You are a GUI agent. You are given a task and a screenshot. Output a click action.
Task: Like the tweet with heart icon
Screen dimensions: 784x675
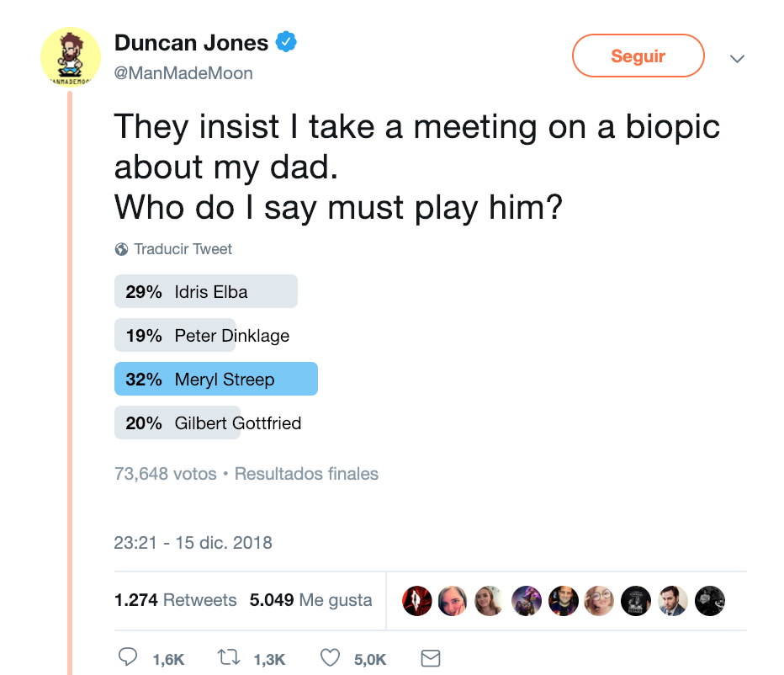(330, 657)
